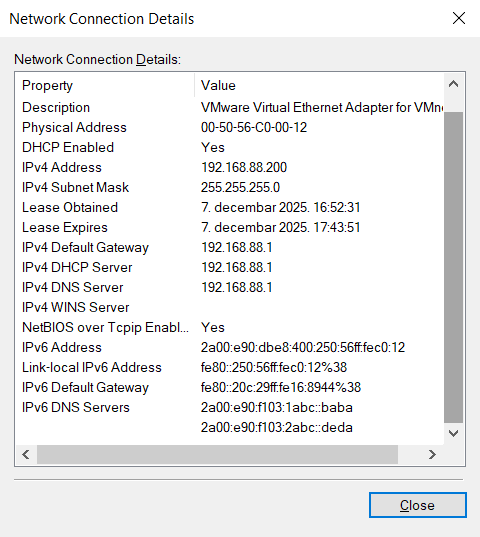Click the horizontal scrollbar right arrow
This screenshot has width=480, height=537.
[432, 454]
